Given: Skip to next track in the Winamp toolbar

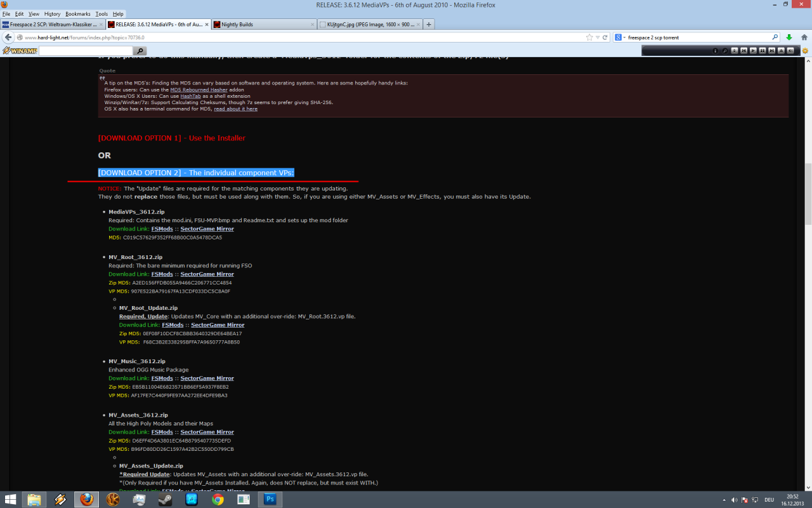Looking at the screenshot, I should [771, 50].
